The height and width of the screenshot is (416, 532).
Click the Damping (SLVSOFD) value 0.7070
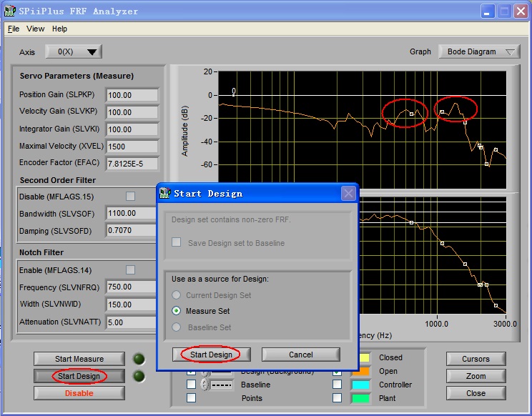pos(131,231)
